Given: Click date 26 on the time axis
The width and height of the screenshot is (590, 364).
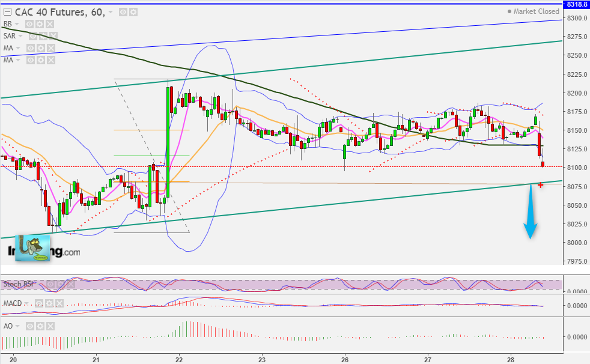Looking at the screenshot, I should coord(345,359).
